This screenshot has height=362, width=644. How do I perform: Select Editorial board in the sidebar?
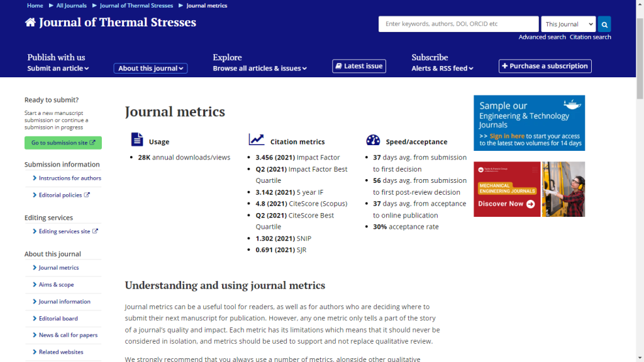[58, 319]
